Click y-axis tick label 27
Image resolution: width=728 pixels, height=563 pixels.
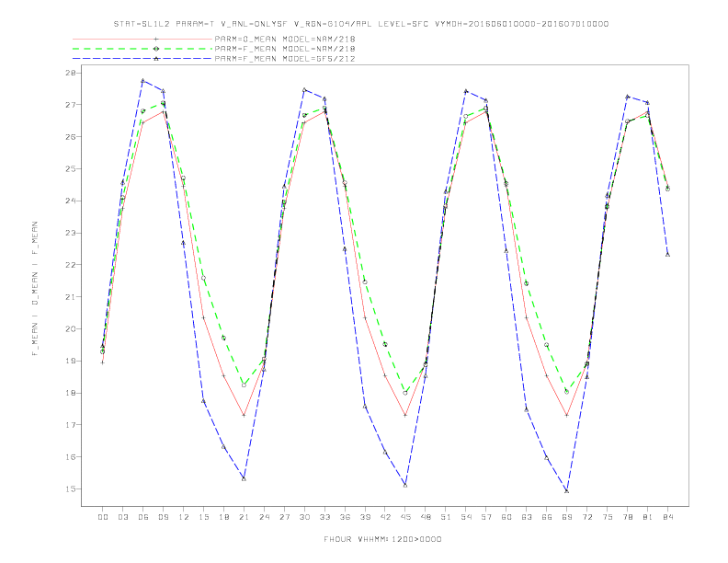coord(70,105)
